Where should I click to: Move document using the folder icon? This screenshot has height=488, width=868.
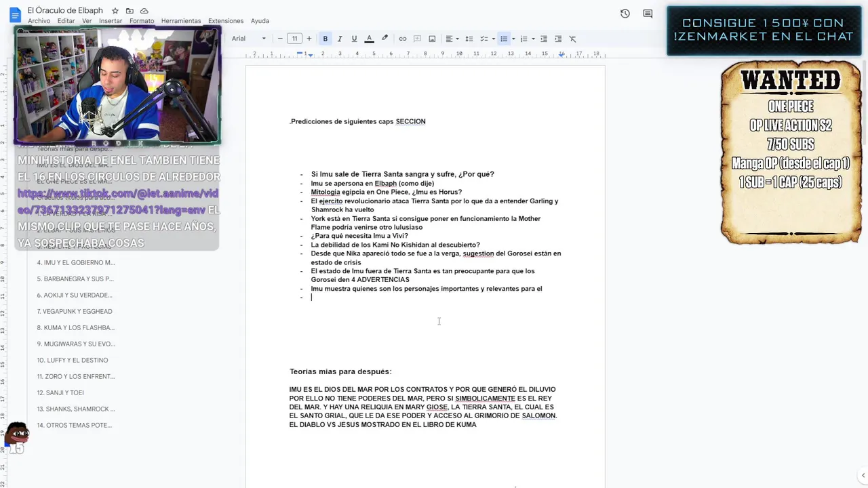click(x=130, y=12)
